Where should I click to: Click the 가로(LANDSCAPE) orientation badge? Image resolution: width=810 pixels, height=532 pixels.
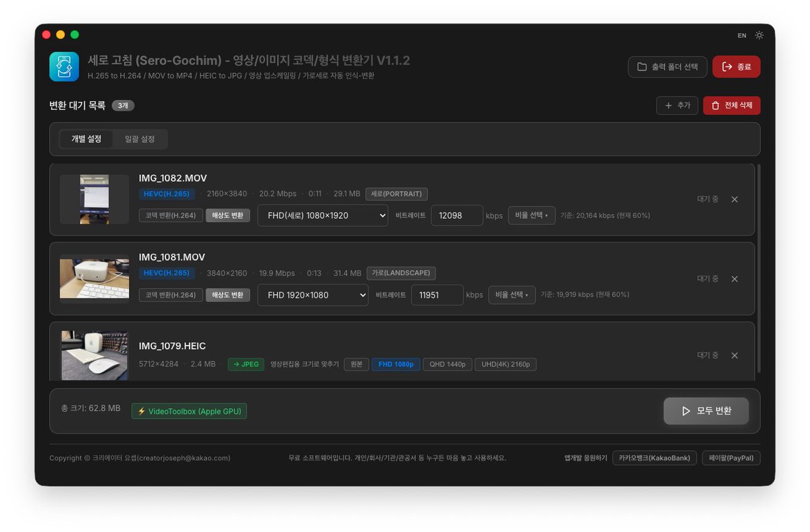[x=402, y=273]
